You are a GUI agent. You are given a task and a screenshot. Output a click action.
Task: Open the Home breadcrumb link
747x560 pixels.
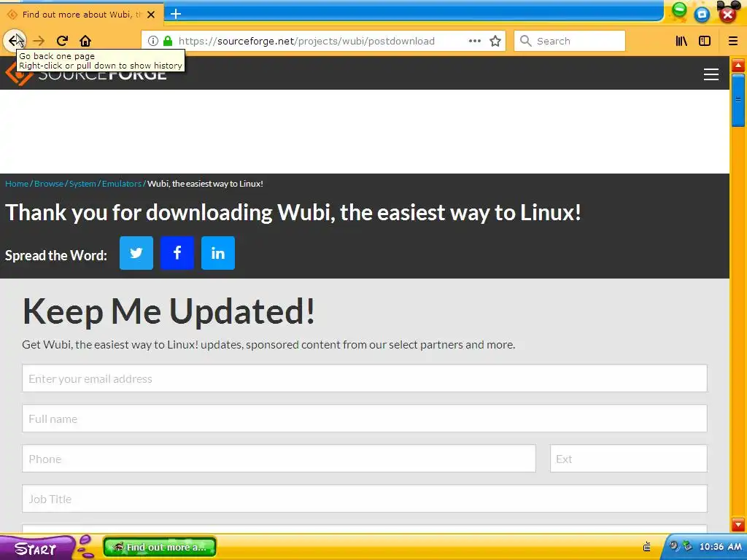pos(17,184)
